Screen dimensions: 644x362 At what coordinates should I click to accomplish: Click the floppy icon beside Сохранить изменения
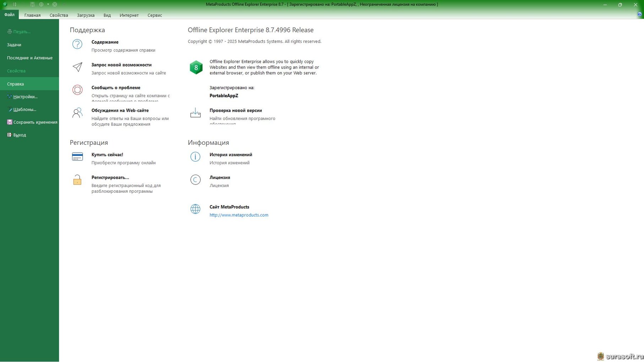click(10, 122)
